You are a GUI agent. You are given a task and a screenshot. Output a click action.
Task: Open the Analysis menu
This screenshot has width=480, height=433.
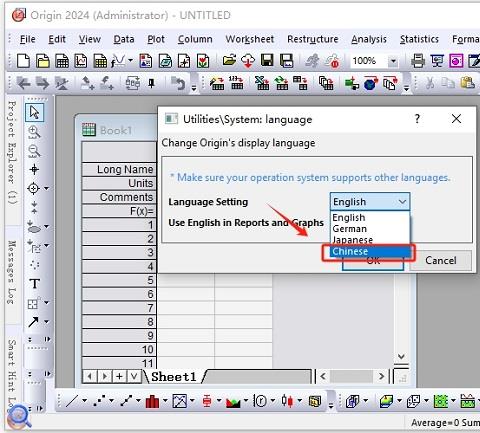coord(369,39)
